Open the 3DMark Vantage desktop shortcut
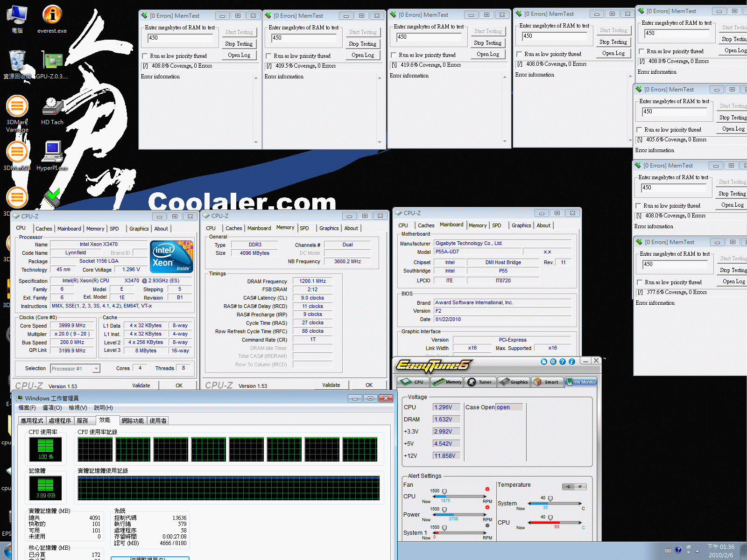The width and height of the screenshot is (747, 560). pos(17,113)
